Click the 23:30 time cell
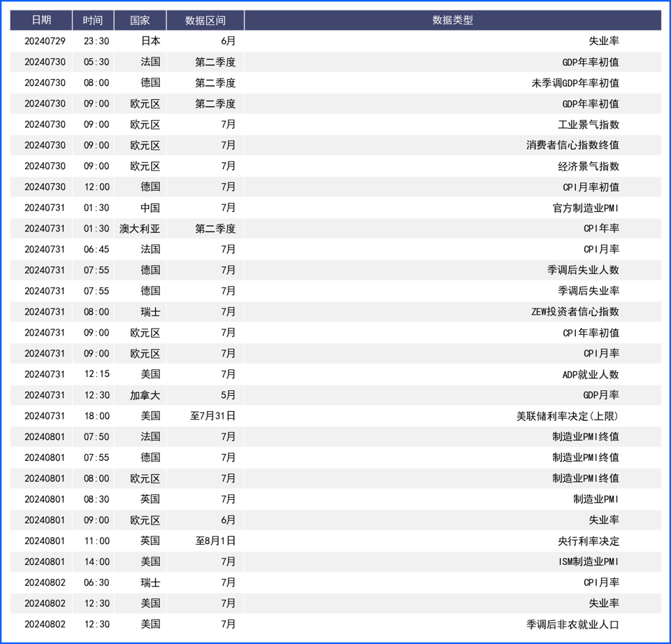 pyautogui.click(x=96, y=41)
